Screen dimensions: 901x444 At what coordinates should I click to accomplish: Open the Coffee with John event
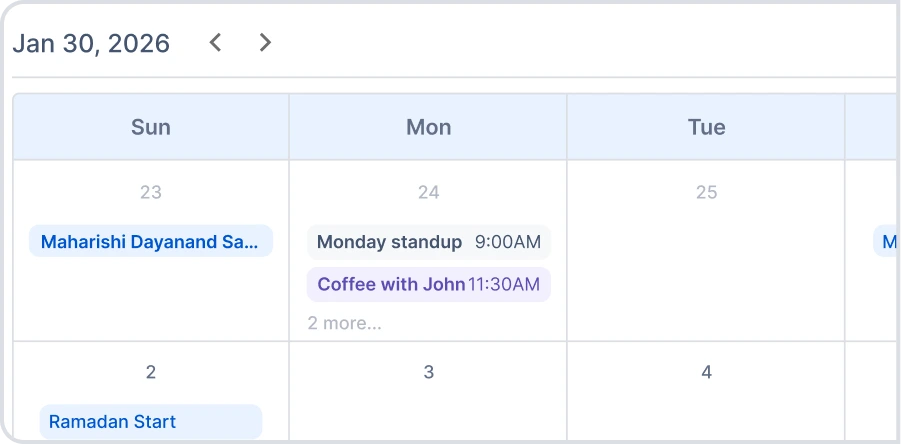click(x=391, y=284)
